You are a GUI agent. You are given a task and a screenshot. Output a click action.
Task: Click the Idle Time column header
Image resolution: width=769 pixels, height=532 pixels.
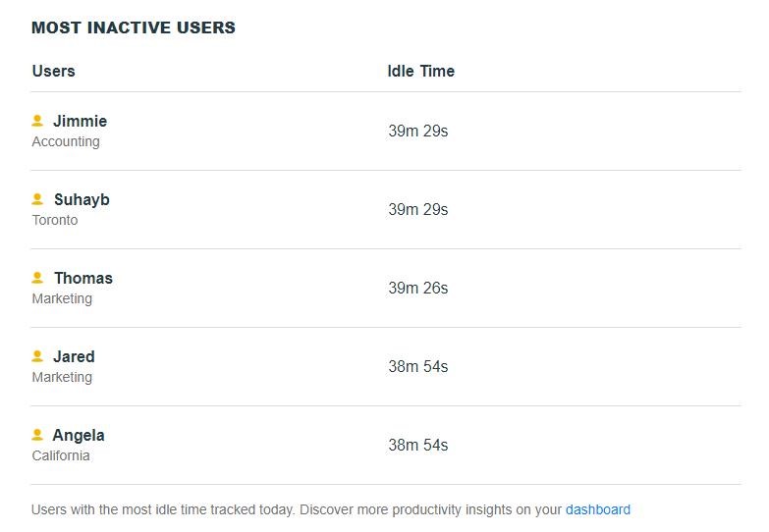[420, 71]
